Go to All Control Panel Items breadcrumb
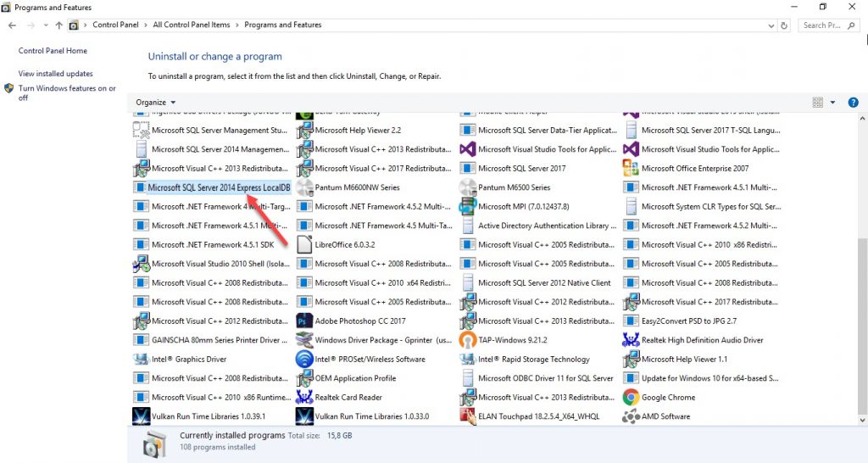The height and width of the screenshot is (463, 868). click(191, 25)
